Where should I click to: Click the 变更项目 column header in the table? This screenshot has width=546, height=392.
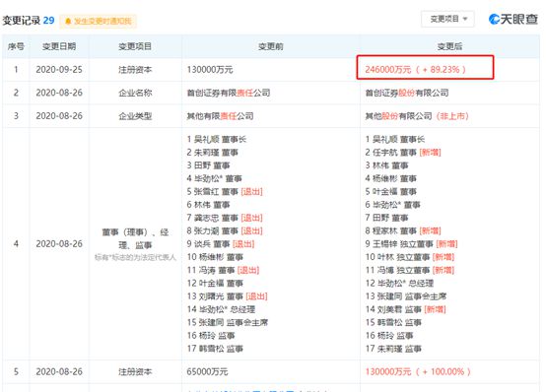click(135, 46)
